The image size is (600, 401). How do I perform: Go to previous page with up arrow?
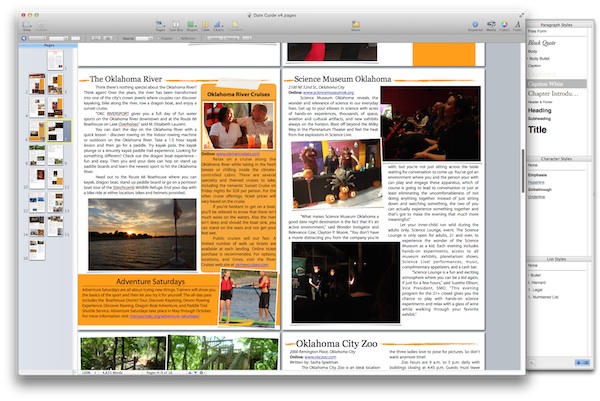(x=190, y=372)
